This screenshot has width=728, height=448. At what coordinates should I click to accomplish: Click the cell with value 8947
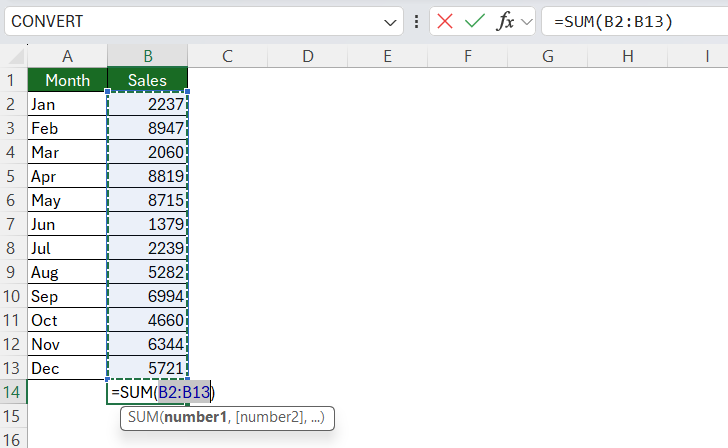(148, 128)
